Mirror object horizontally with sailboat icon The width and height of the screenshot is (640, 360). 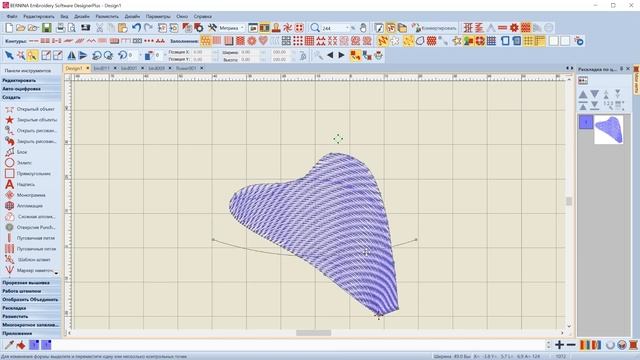71,56
